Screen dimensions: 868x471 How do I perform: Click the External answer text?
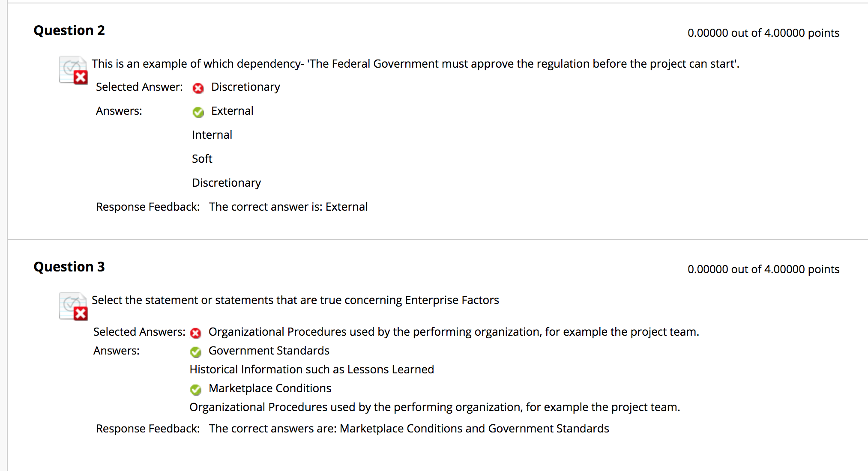click(x=232, y=111)
